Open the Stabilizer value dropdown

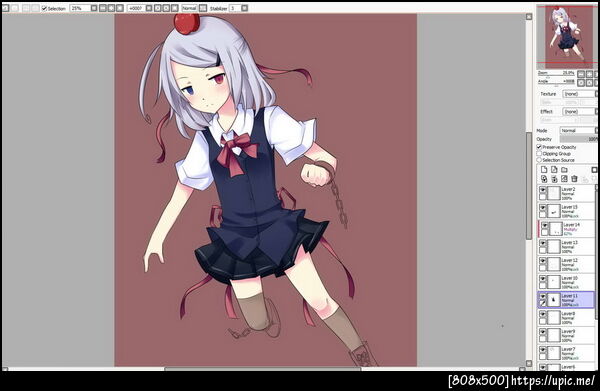pyautogui.click(x=245, y=8)
